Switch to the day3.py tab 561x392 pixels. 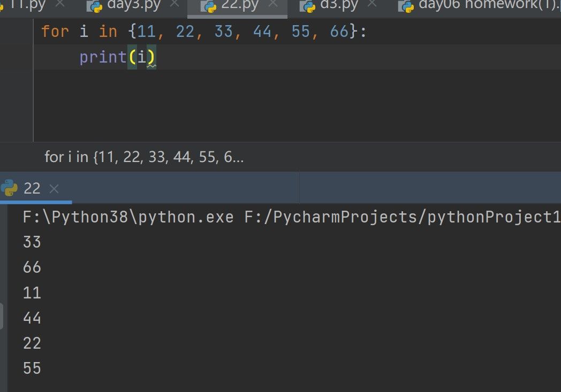click(x=134, y=5)
